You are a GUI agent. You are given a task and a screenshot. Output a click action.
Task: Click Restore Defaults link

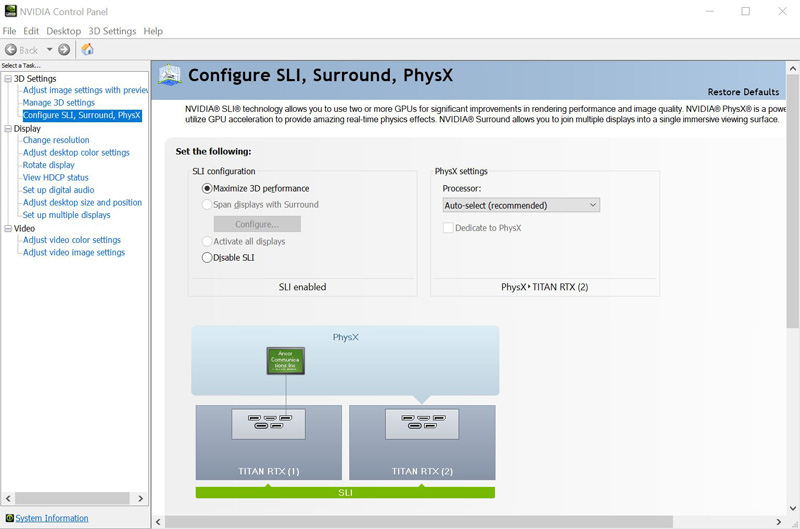click(x=743, y=92)
